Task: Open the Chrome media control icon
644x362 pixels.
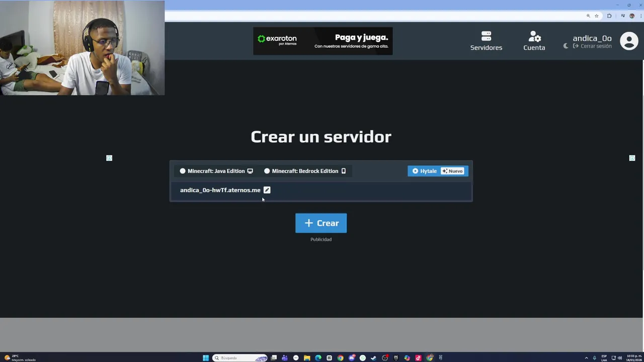Action: [623, 16]
